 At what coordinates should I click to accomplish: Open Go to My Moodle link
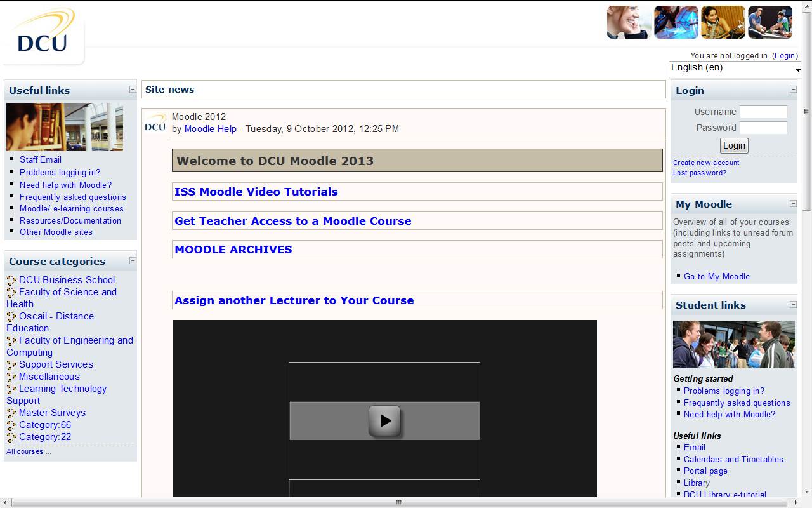pyautogui.click(x=717, y=276)
